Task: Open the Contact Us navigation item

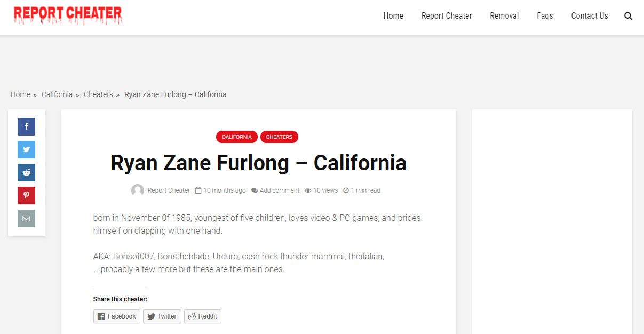Action: 590,16
